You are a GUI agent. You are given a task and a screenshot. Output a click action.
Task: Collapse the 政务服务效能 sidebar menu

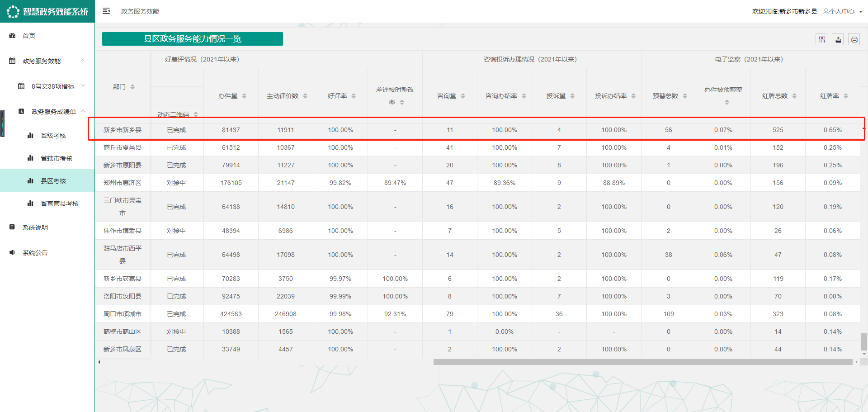tap(83, 61)
